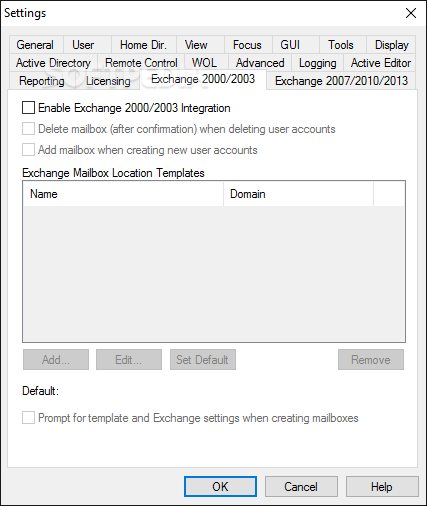
Task: Go to the Logging tab
Action: coord(317,63)
